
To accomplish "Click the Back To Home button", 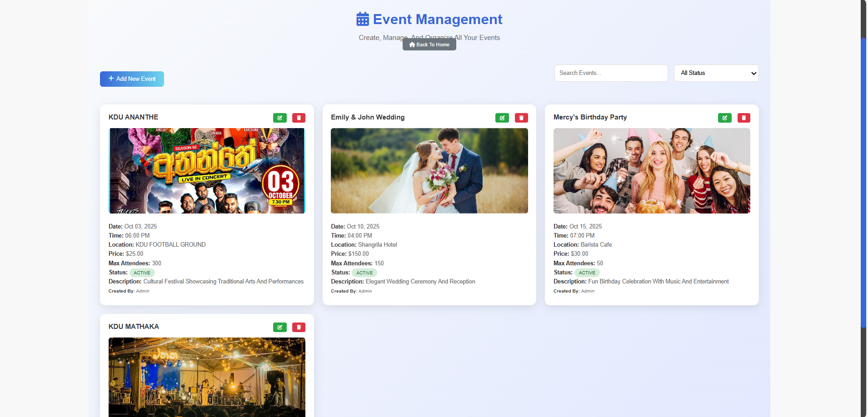I will tap(429, 45).
